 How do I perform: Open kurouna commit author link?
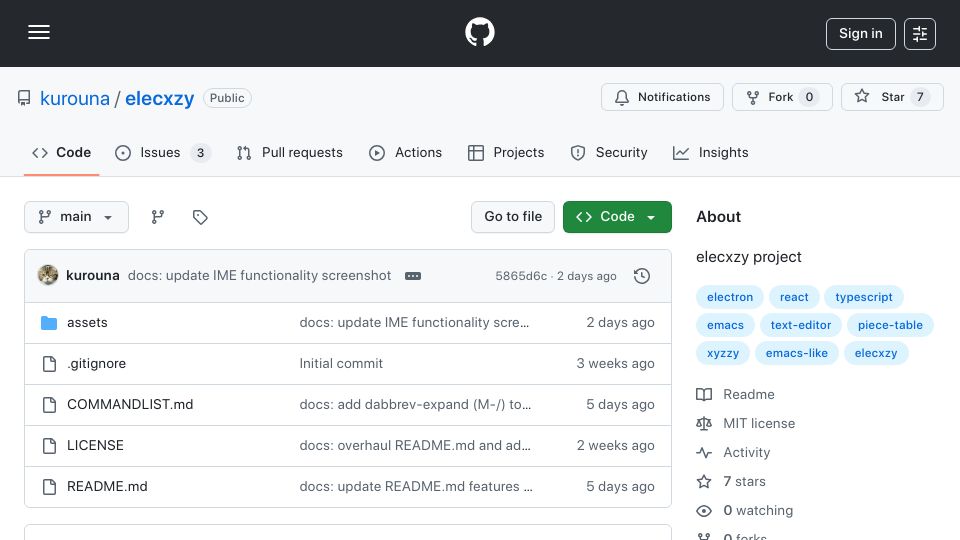92,276
